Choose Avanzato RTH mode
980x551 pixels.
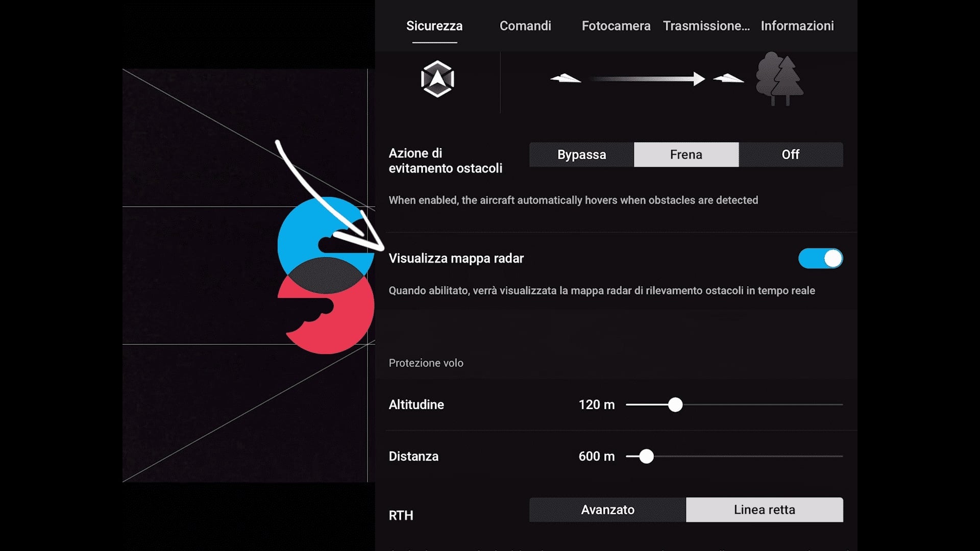click(607, 510)
